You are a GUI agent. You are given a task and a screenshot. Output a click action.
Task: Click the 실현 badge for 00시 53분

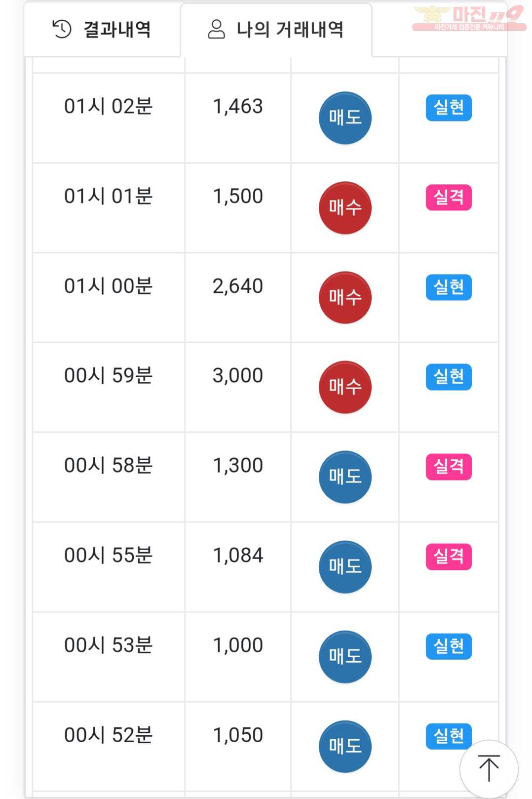point(449,647)
